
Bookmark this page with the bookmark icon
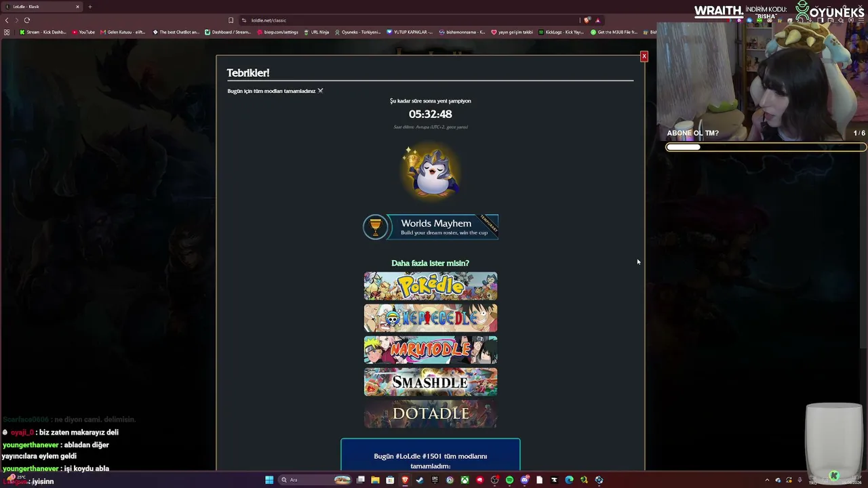231,20
